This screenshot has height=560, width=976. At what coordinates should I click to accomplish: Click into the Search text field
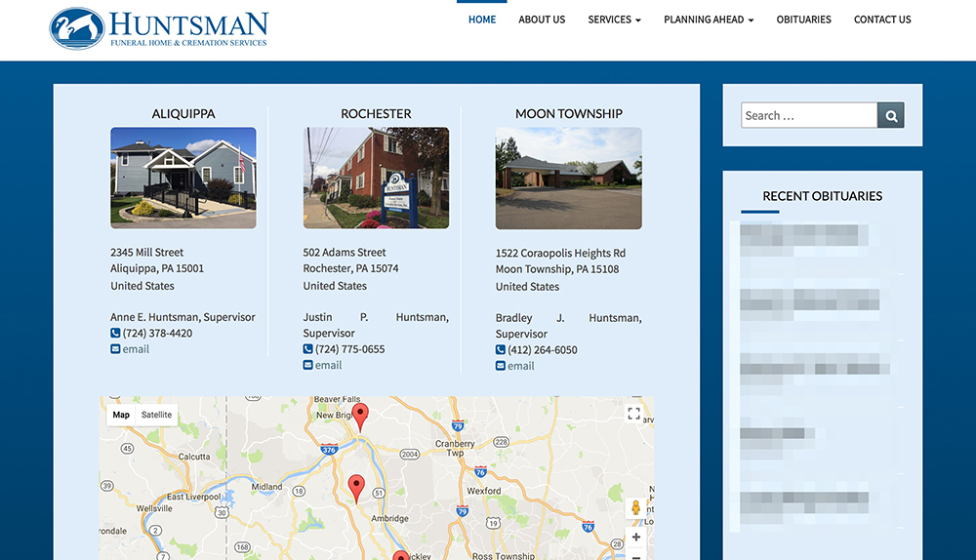809,115
